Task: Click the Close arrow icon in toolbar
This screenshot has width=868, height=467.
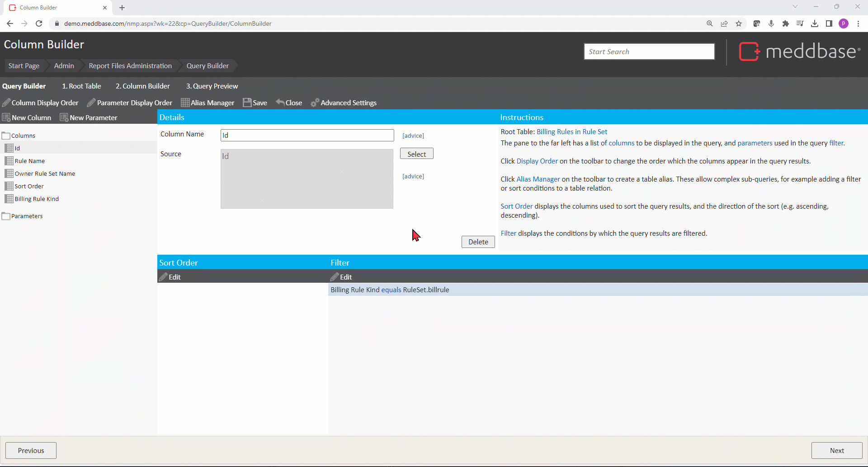Action: (x=280, y=103)
